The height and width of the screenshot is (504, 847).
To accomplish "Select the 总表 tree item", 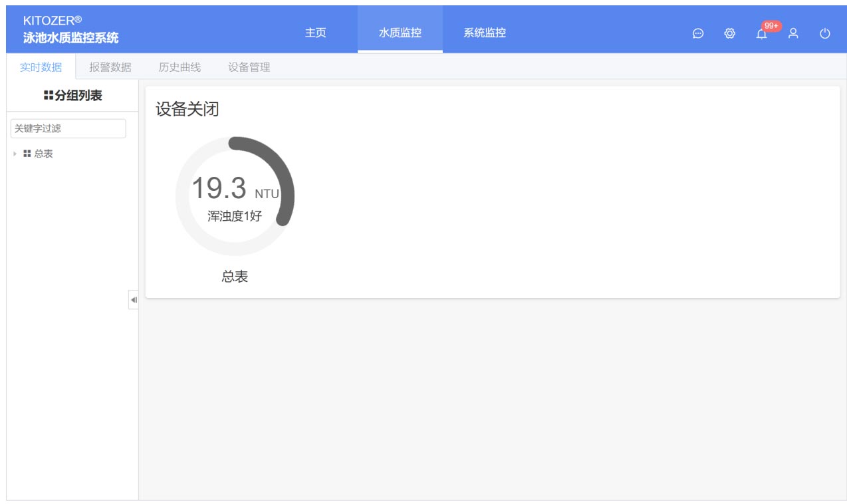I will (x=44, y=154).
